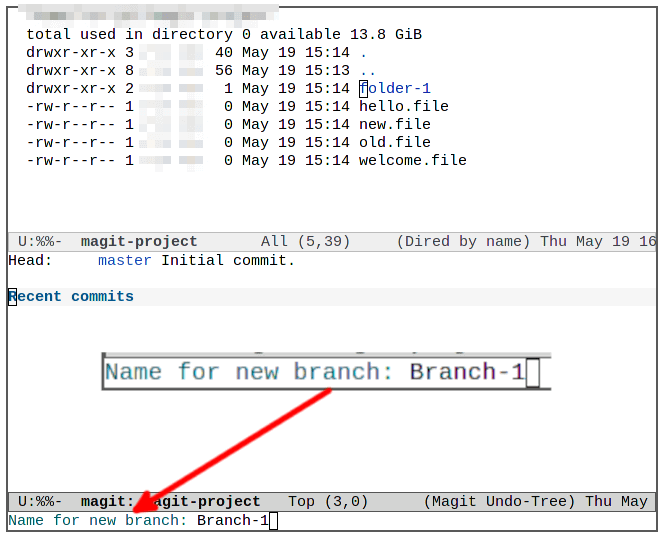Click 'magit: magit-project' buffer name in mode line

click(170, 502)
